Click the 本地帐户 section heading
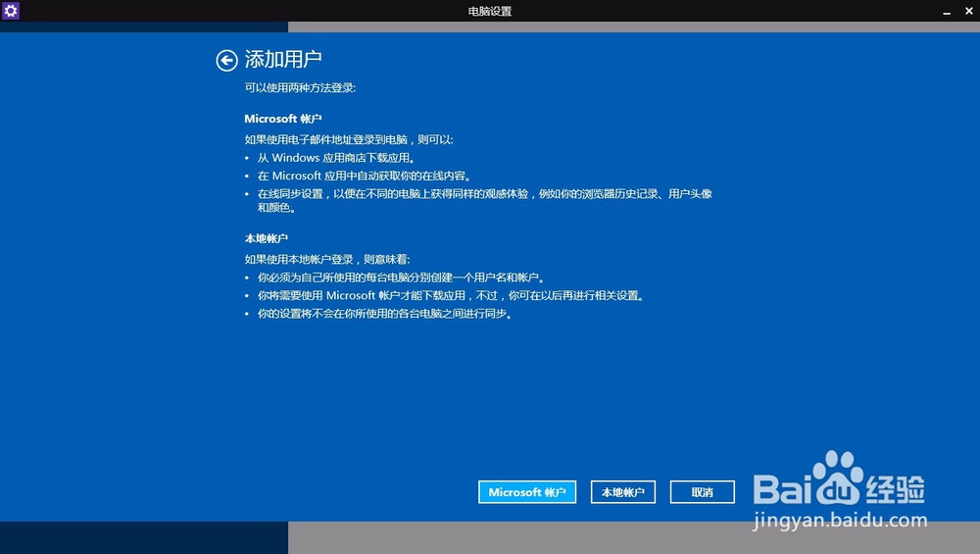Viewport: 980px width, 554px height. point(267,238)
